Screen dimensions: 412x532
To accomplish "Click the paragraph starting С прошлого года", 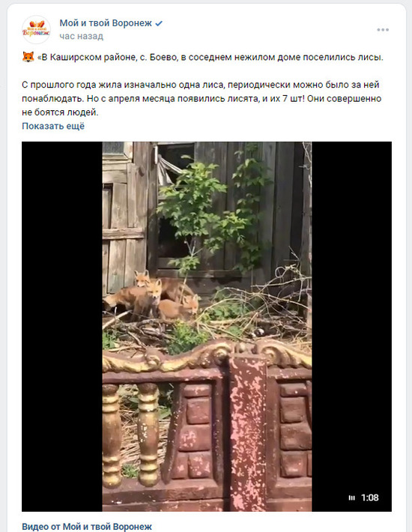I will coord(202,98).
